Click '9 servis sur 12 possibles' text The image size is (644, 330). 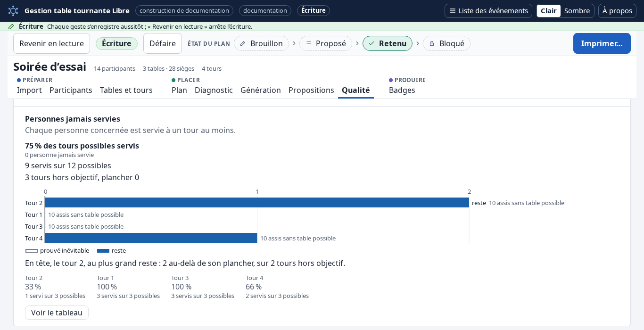[x=68, y=165]
